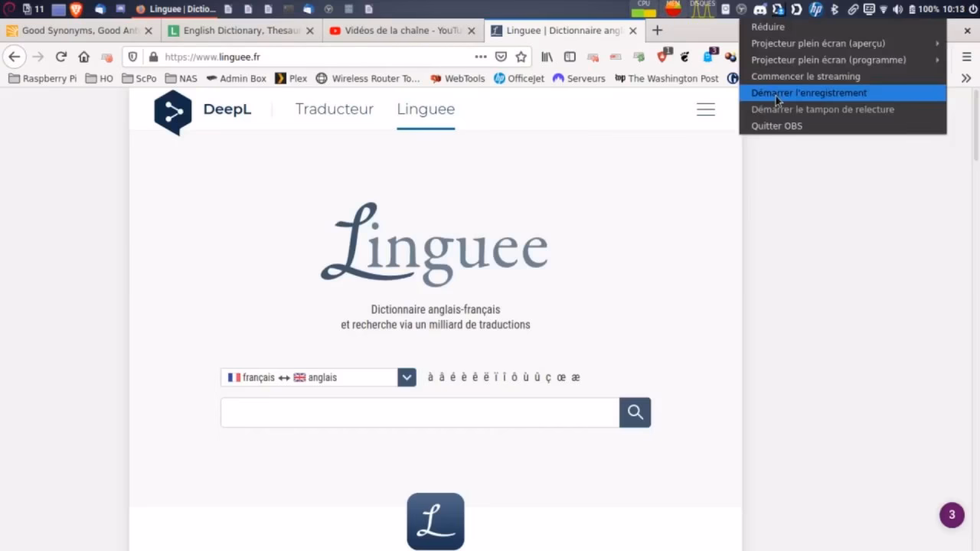Click inside the Linguee search field
Image resolution: width=980 pixels, height=551 pixels.
(x=419, y=412)
